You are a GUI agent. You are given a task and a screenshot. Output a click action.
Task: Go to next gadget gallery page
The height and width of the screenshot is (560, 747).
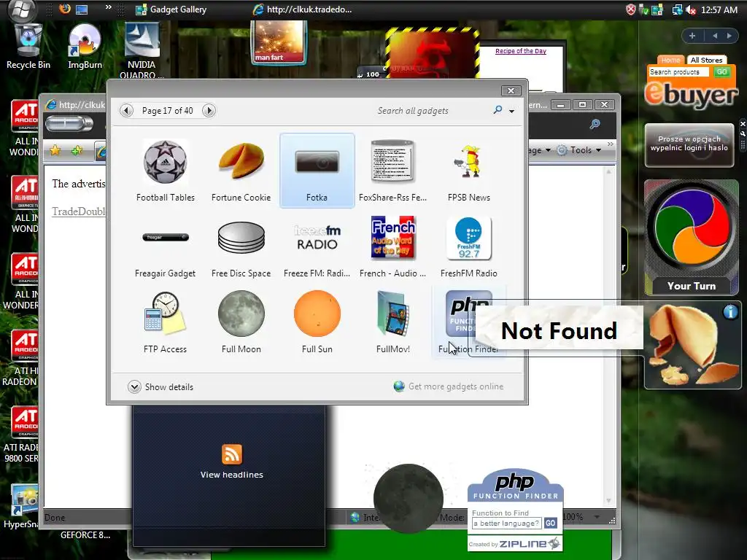point(209,111)
